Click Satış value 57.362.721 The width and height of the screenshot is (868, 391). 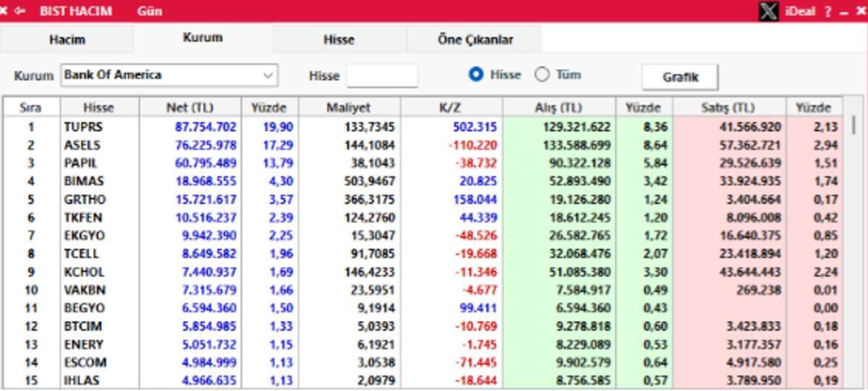(749, 145)
